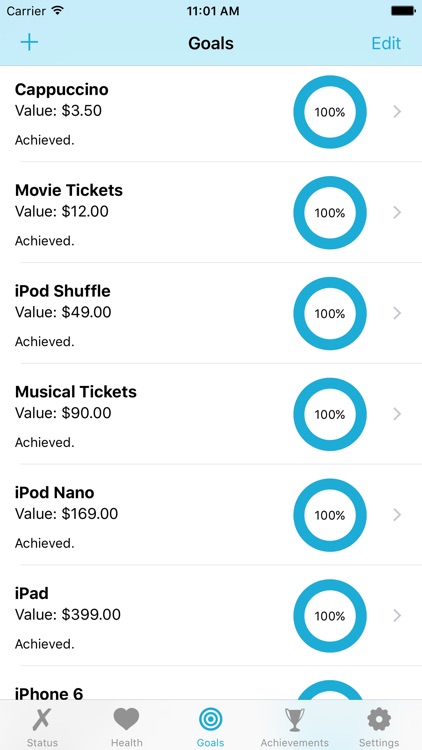The image size is (422, 750).
Task: Tap the plus icon to add goal
Action: tap(29, 43)
